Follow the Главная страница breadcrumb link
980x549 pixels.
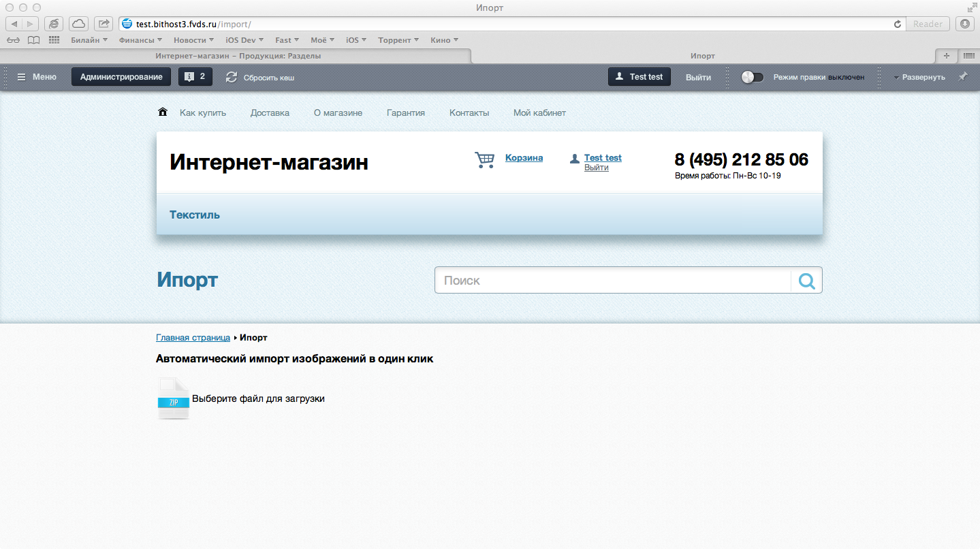click(x=193, y=337)
